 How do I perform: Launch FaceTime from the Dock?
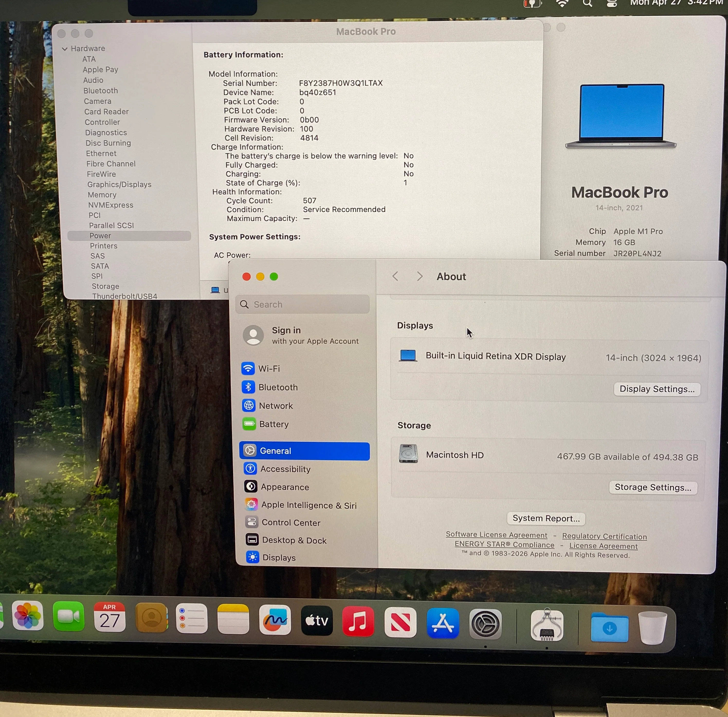[x=69, y=616]
